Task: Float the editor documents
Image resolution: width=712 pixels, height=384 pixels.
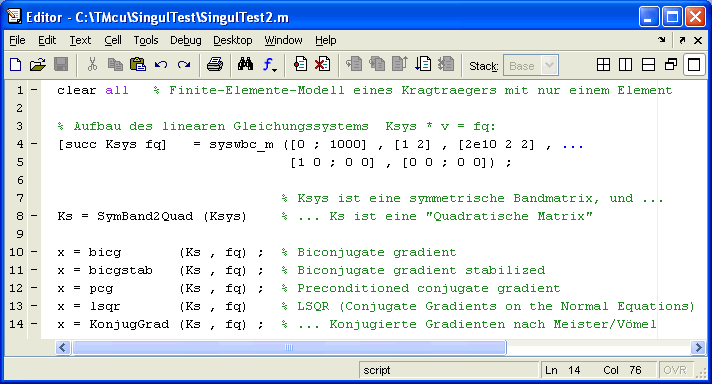Action: (671, 65)
